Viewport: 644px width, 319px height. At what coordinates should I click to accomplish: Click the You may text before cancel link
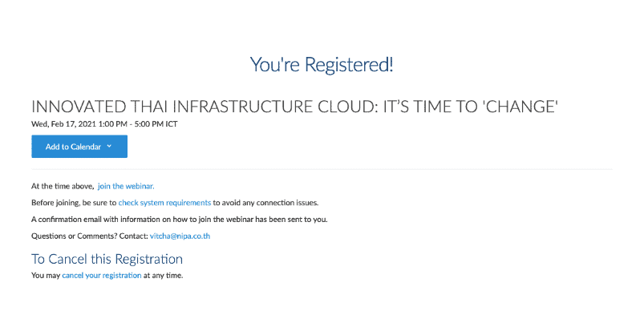click(46, 276)
